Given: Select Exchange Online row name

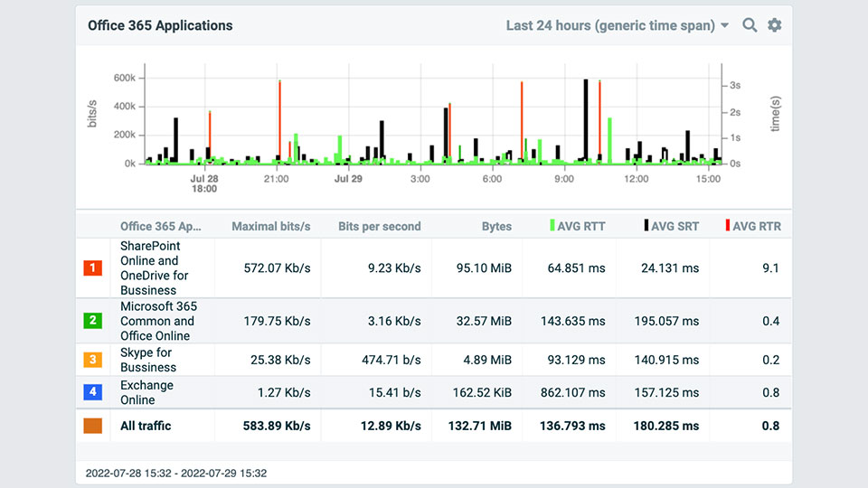Looking at the screenshot, I should pyautogui.click(x=146, y=392).
